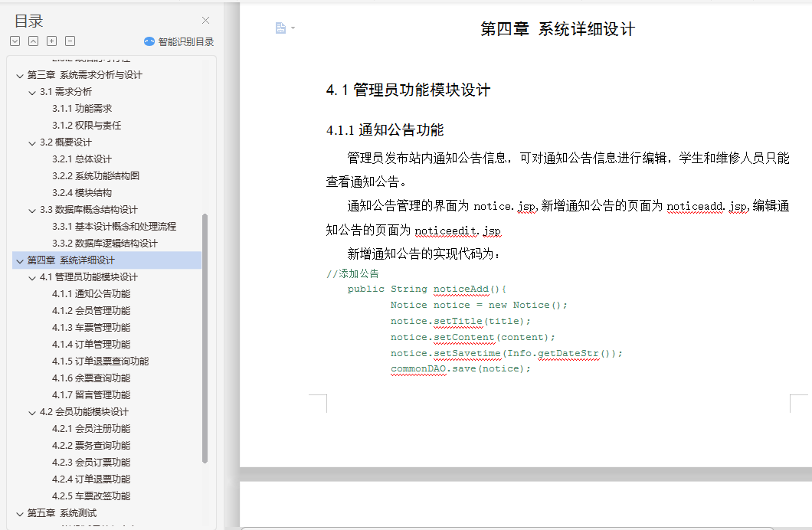
Task: Click noticeedit.jsp in the document text
Action: click(x=458, y=231)
